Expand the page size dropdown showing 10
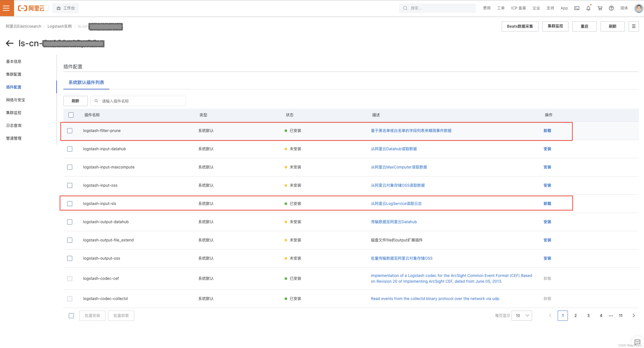644x348 pixels. click(522, 316)
